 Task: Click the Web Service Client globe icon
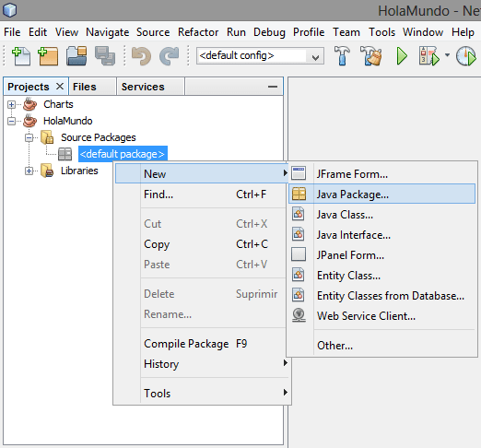[299, 315]
